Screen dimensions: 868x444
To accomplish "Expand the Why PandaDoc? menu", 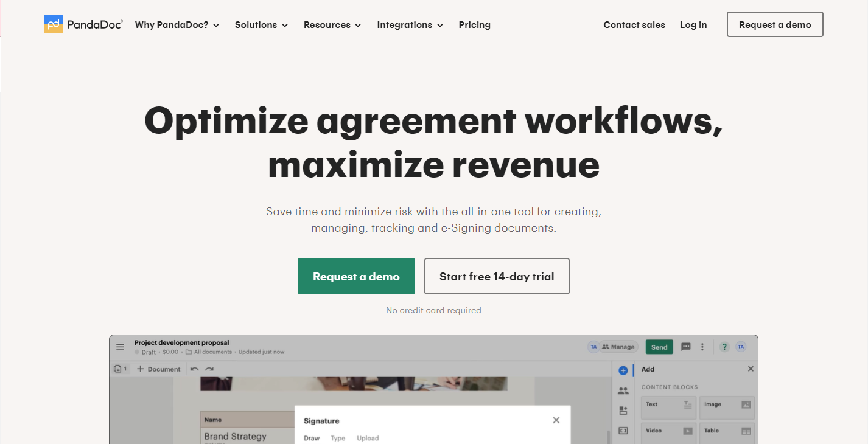I will (177, 25).
